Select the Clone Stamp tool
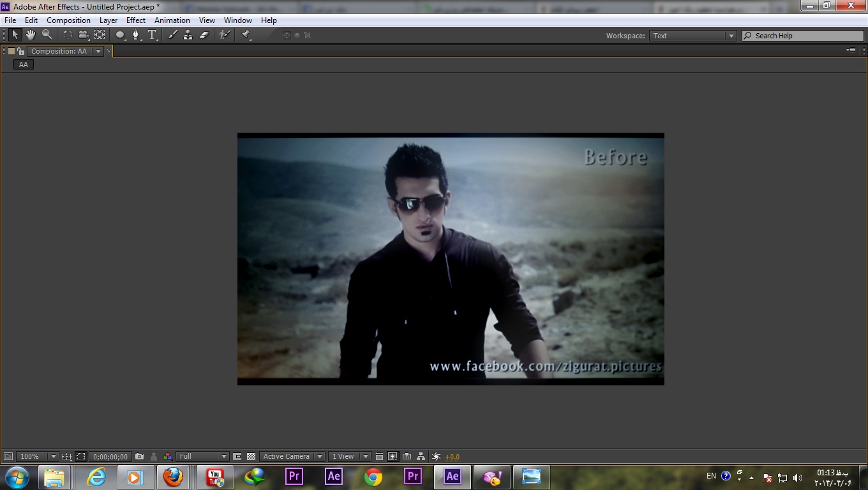 [188, 35]
